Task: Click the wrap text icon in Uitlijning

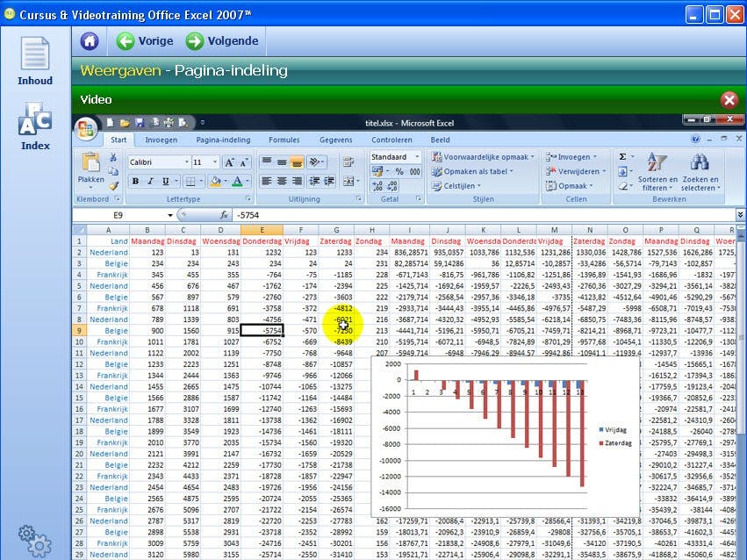Action: click(348, 162)
